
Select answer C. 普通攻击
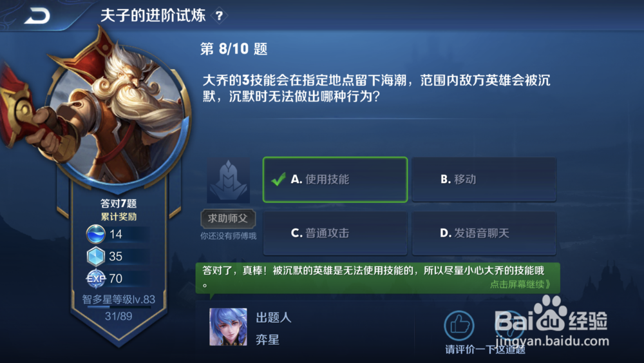(335, 233)
